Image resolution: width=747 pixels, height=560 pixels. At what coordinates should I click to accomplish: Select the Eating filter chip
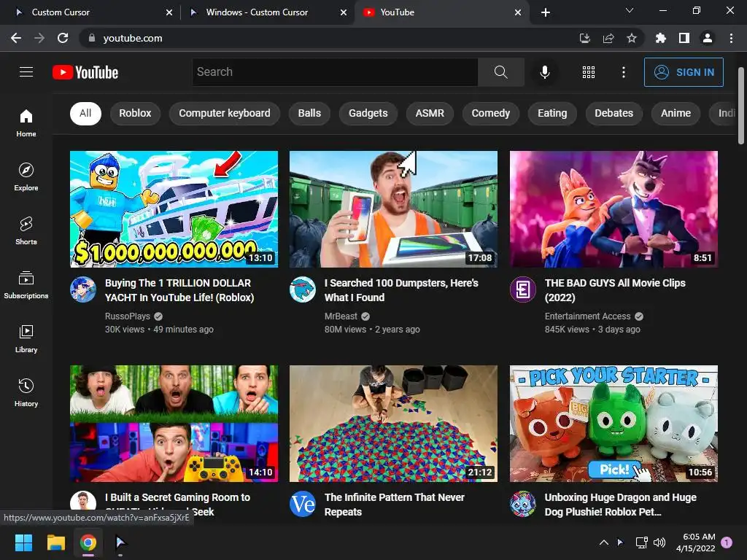(553, 113)
